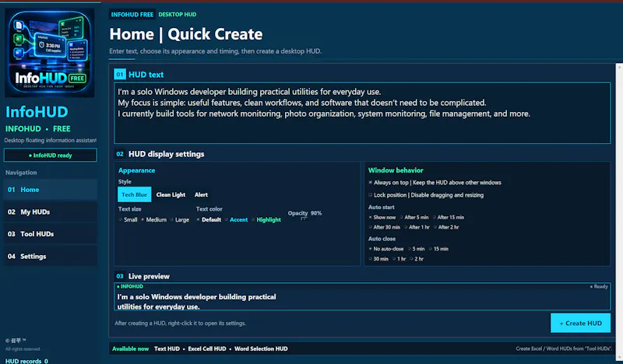Click the 03 Live preview step badge
The image size is (623, 364).
pyautogui.click(x=120, y=276)
